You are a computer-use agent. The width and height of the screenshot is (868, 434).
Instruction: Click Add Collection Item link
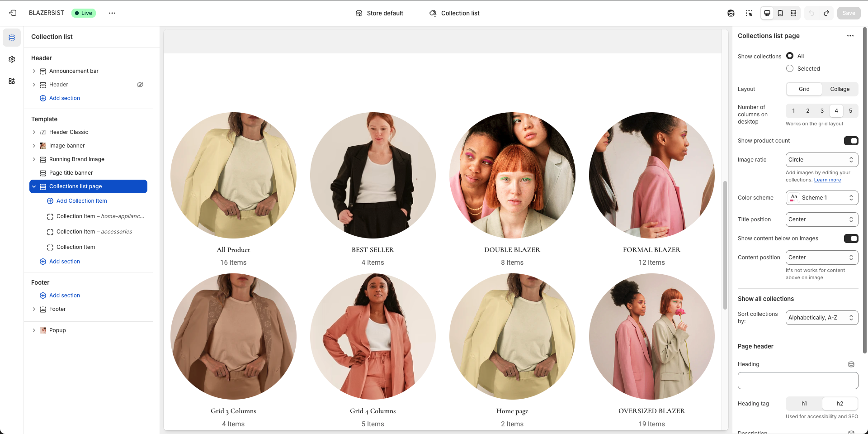81,201
